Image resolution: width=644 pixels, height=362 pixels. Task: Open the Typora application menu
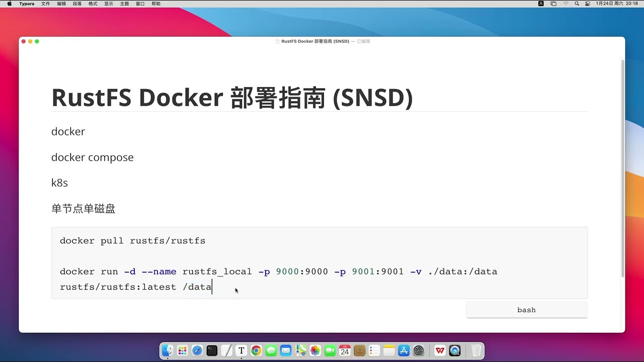click(x=27, y=4)
